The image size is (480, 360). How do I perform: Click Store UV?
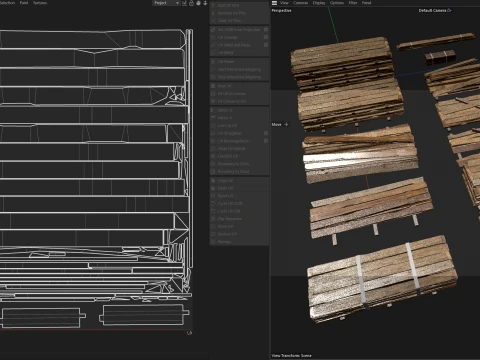point(239,226)
